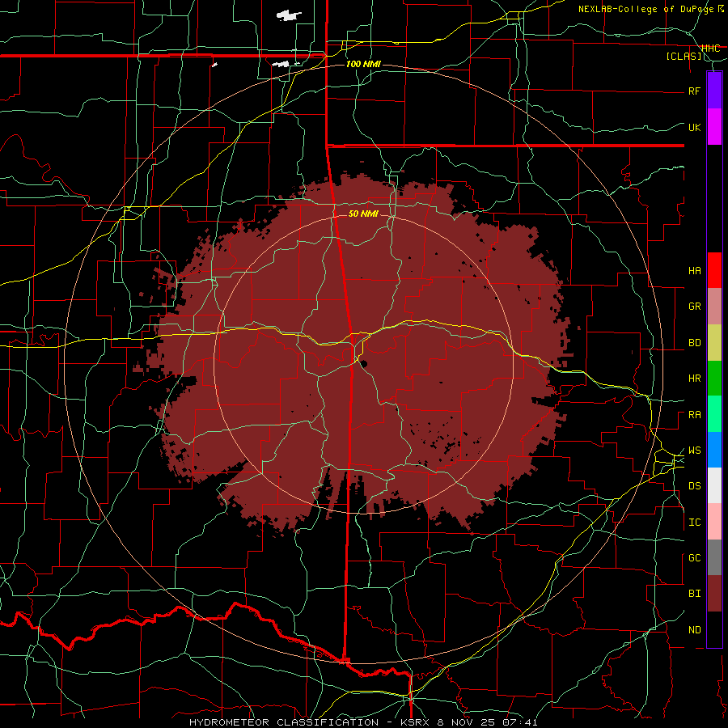The height and width of the screenshot is (728, 728).
Task: Click the BI brown legend swatch
Action: click(x=714, y=594)
